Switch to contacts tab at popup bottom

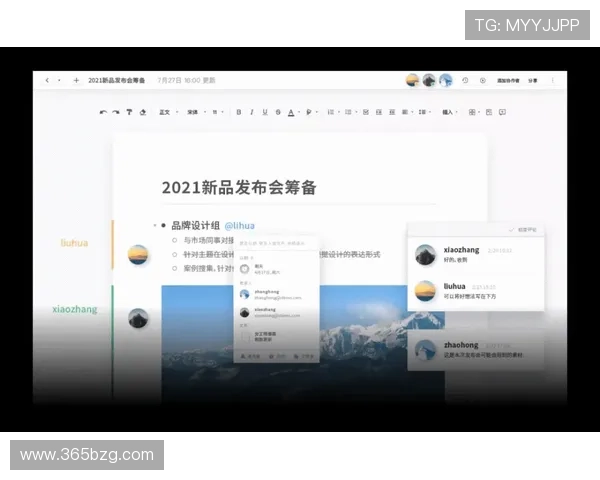250,356
